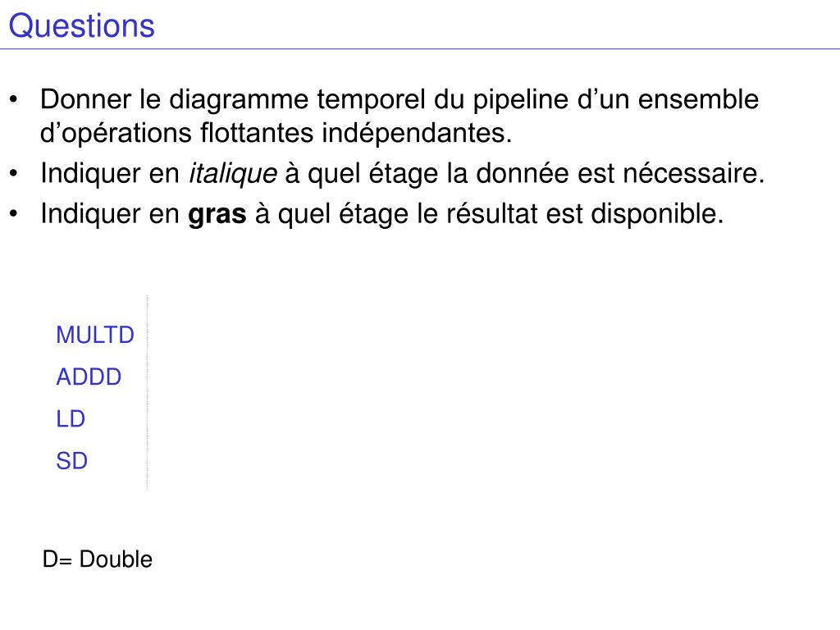Select the MULTD instruction label

(x=95, y=335)
